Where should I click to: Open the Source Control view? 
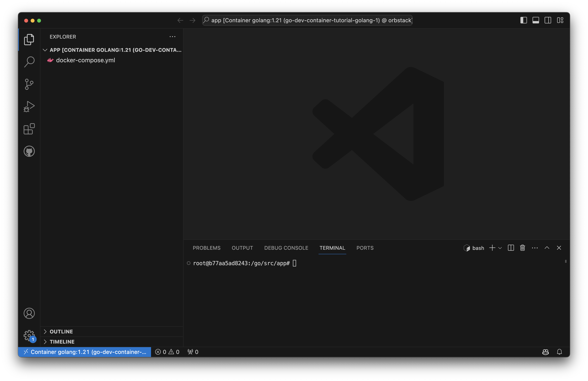pos(29,84)
